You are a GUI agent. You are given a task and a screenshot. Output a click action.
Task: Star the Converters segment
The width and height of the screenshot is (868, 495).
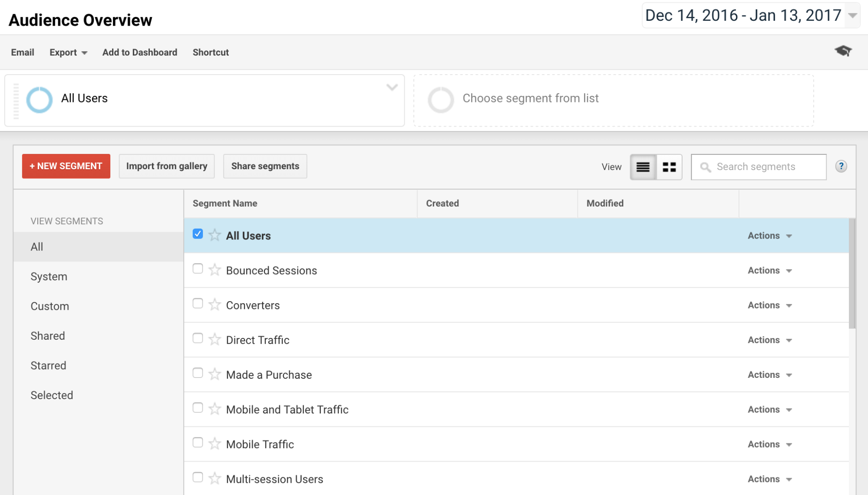[215, 305]
